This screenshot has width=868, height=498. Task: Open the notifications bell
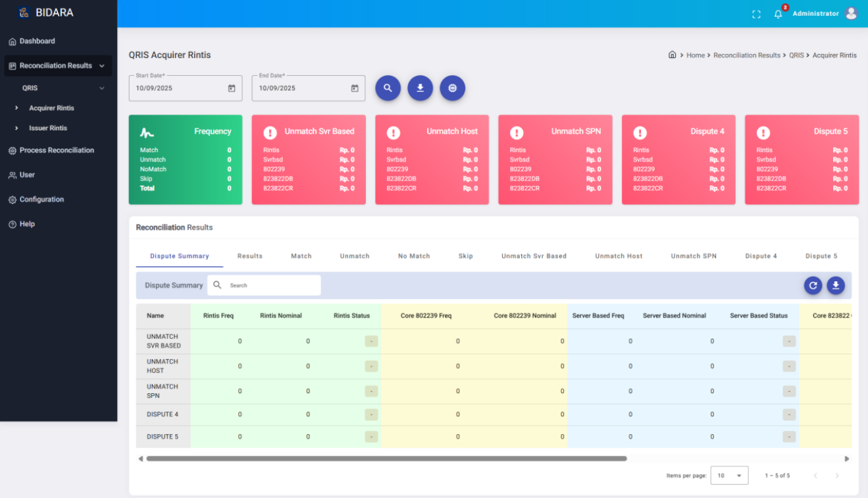[x=778, y=14]
